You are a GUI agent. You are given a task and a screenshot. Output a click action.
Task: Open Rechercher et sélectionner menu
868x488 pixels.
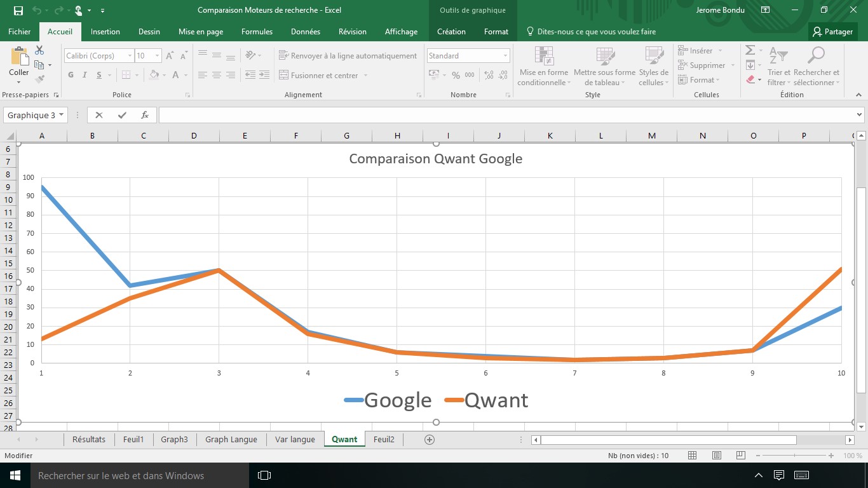(x=817, y=66)
